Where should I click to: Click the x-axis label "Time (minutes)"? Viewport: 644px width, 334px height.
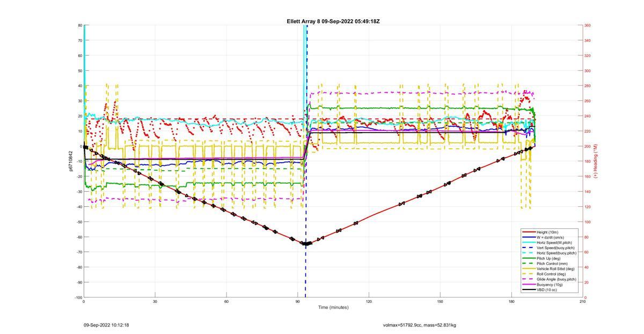click(333, 307)
